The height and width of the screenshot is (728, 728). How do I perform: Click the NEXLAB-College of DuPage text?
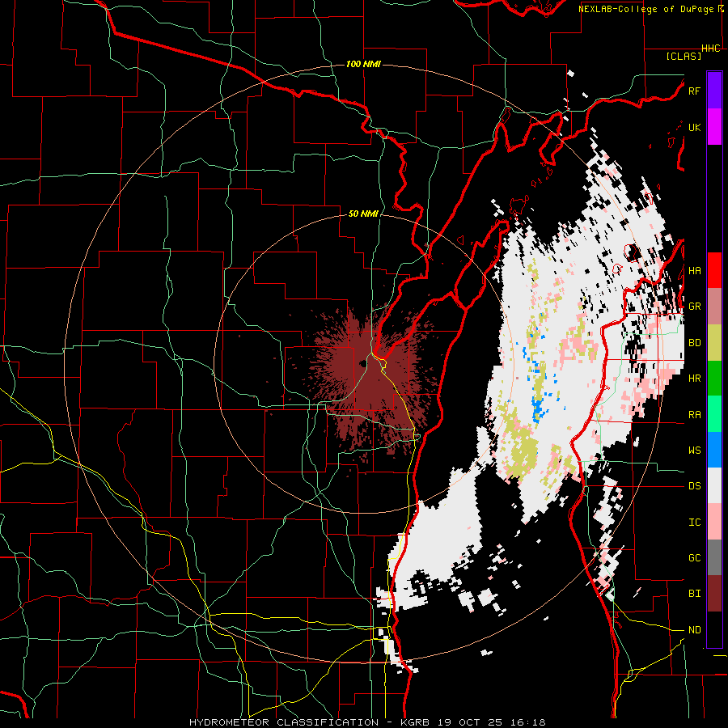pyautogui.click(x=645, y=9)
